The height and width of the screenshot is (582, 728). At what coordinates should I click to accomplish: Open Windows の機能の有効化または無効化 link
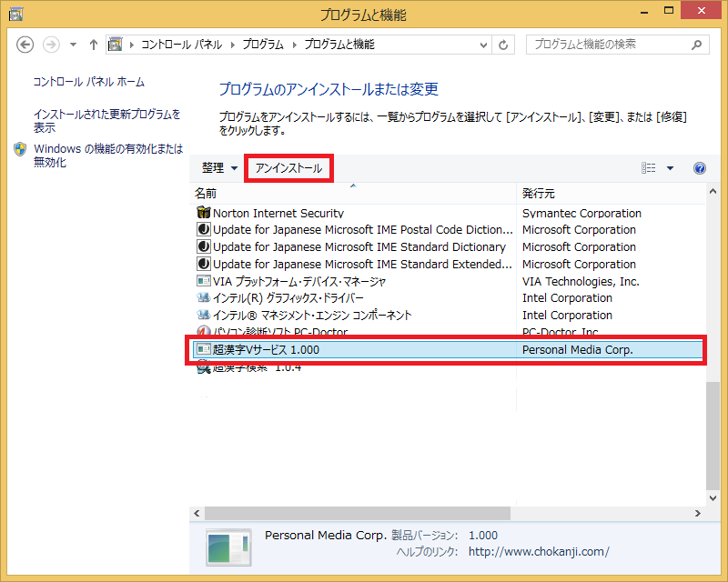[x=107, y=155]
